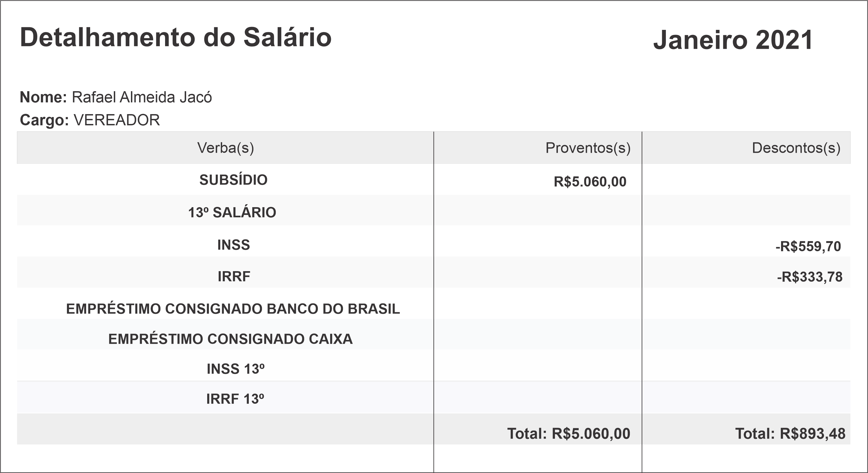
Task: Select the INSS 13º row label
Action: point(235,369)
